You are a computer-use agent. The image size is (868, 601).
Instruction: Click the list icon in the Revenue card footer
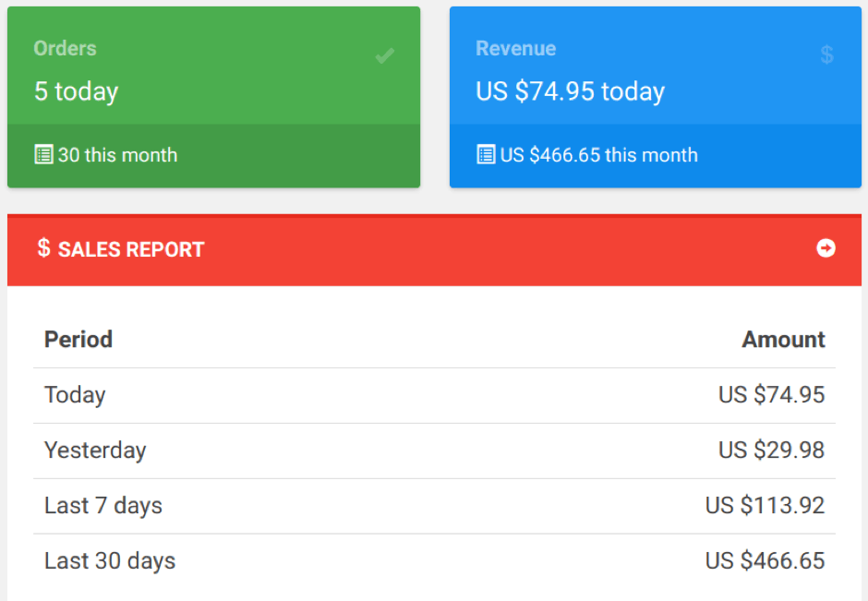point(486,155)
